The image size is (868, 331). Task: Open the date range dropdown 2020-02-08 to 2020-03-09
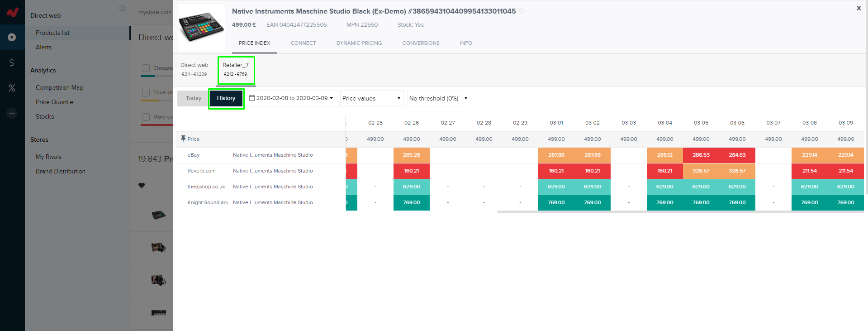[x=292, y=98]
